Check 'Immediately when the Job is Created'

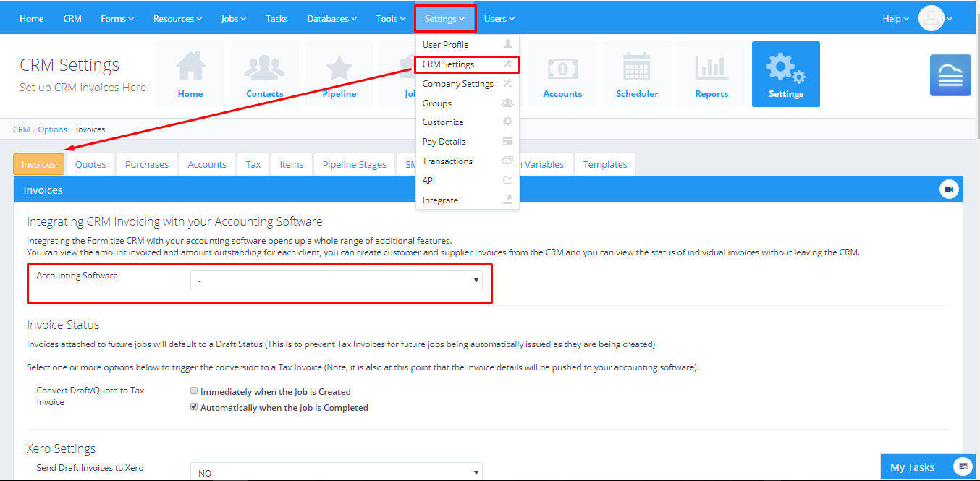click(194, 391)
